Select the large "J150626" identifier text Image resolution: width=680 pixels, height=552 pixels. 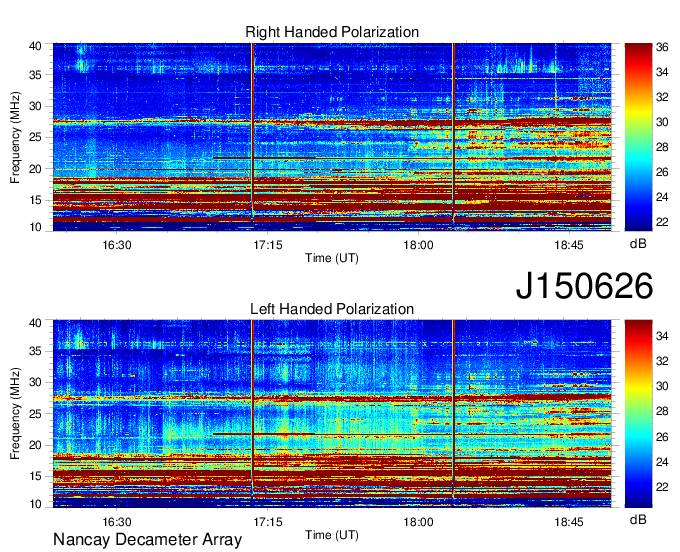click(584, 286)
